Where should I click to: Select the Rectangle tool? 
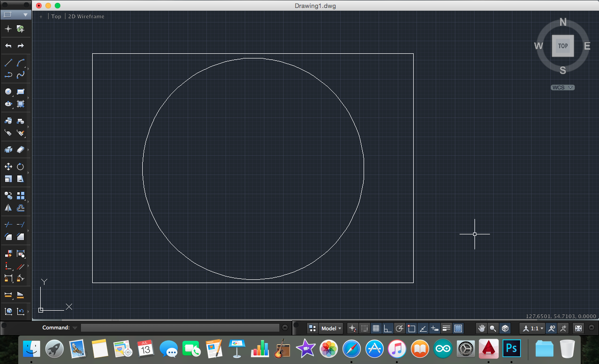[21, 92]
